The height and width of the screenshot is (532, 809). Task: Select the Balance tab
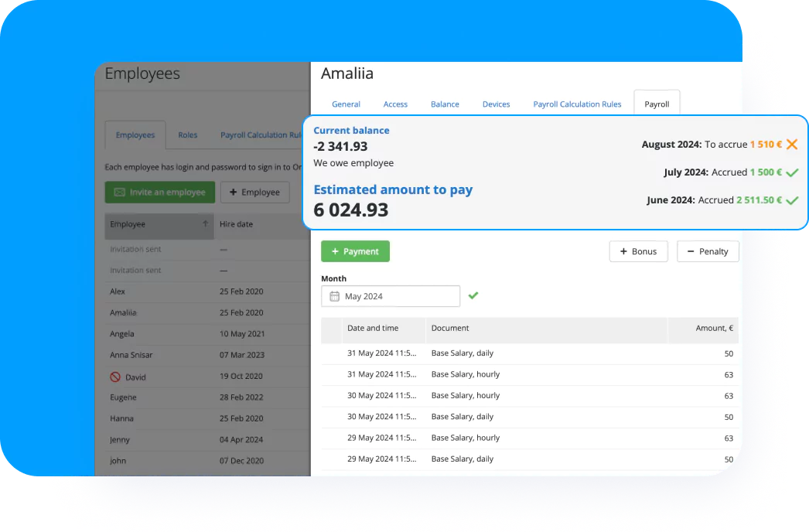coord(445,104)
